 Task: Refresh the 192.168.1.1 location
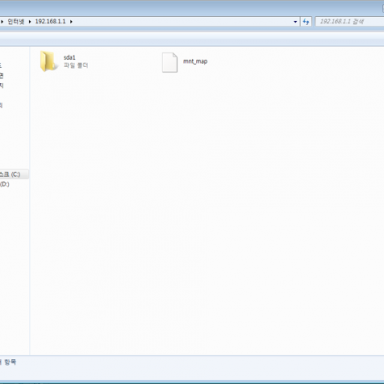[x=306, y=22]
